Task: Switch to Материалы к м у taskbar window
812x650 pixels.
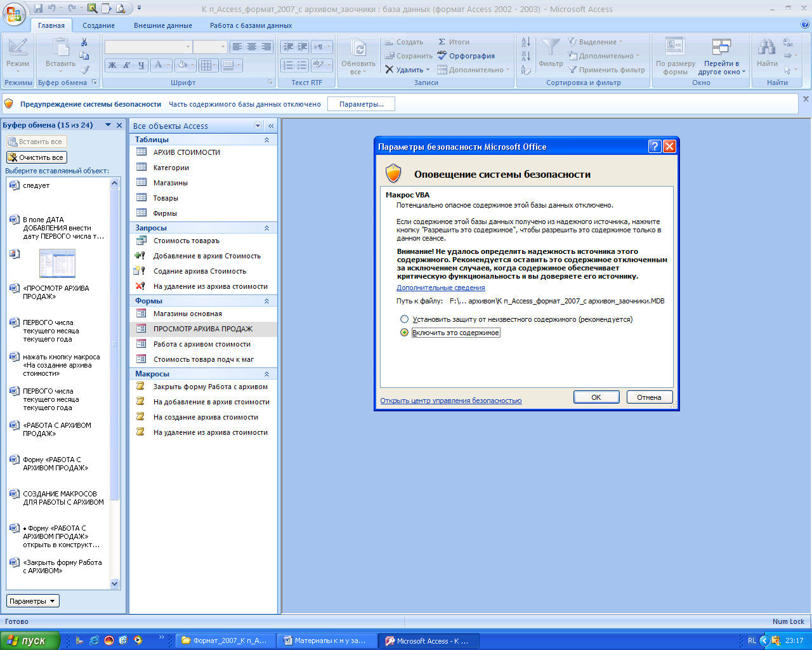Action: (328, 640)
